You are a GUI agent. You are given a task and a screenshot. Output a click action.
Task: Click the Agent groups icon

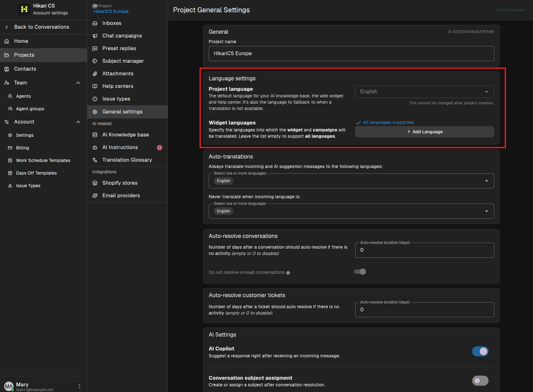pyautogui.click(x=10, y=109)
